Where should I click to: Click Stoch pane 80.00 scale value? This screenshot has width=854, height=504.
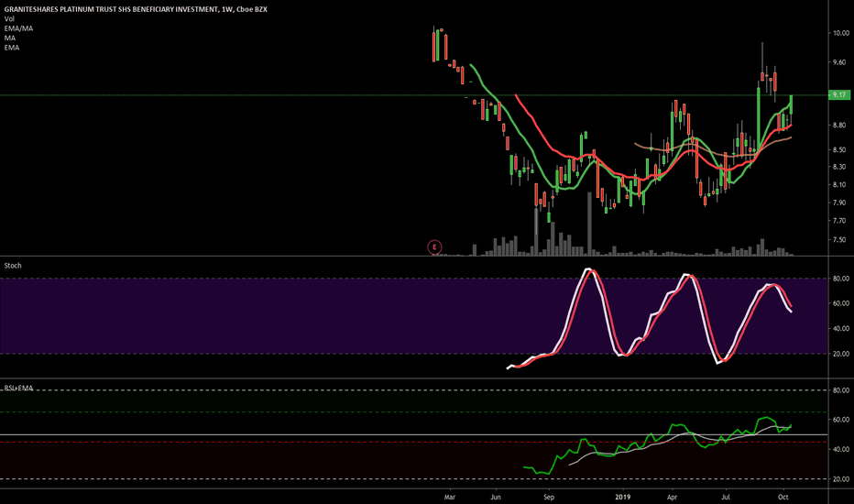840,279
